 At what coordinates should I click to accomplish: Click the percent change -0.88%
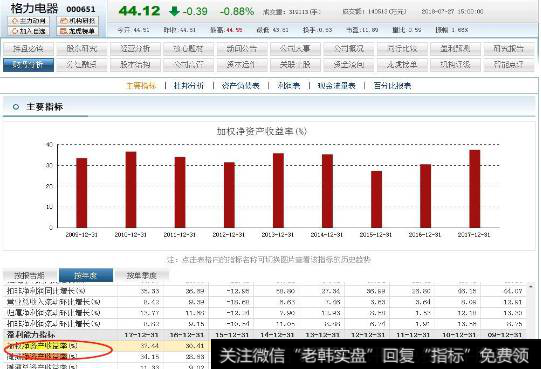pos(237,11)
